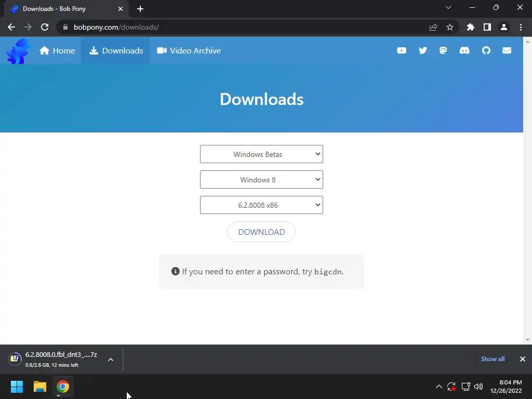Viewport: 532px width, 399px height.
Task: Show hidden tray icons chevron
Action: click(438, 387)
